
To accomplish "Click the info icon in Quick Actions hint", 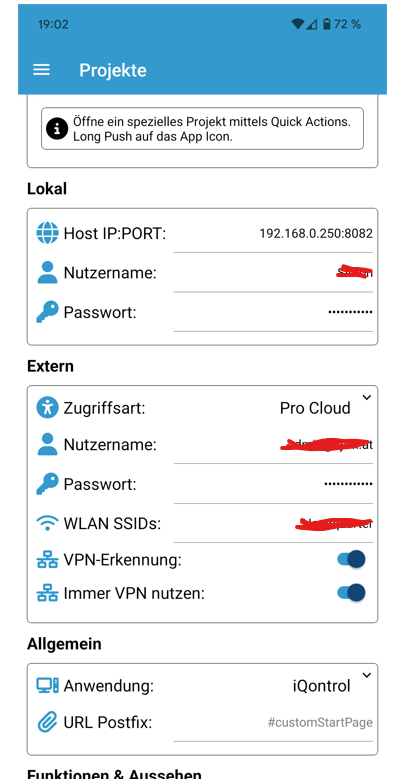I will click(x=57, y=128).
